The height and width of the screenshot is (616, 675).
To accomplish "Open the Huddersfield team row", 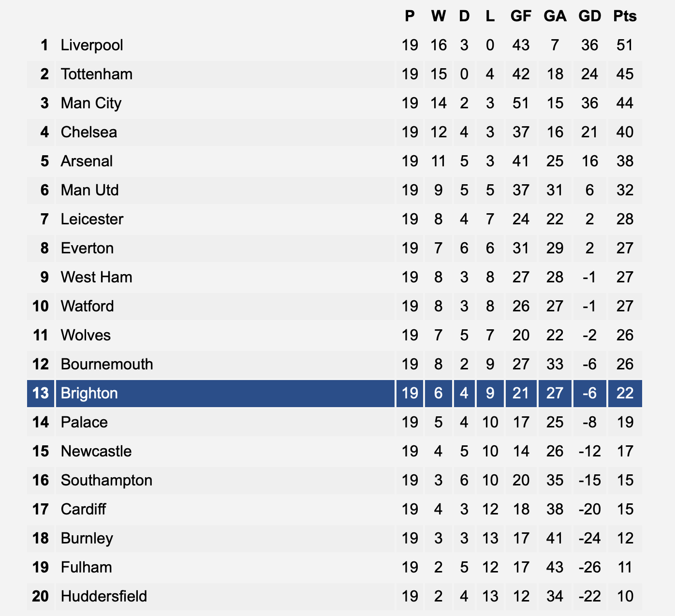I will [x=335, y=596].
